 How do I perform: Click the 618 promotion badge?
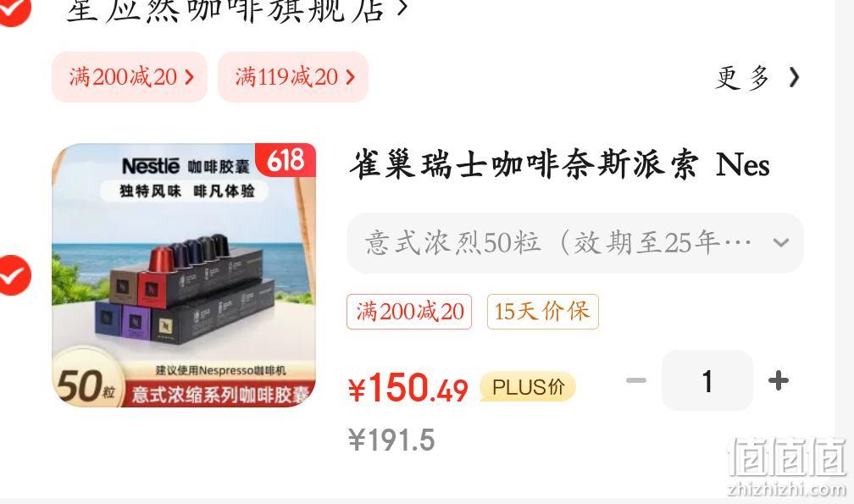coord(286,160)
